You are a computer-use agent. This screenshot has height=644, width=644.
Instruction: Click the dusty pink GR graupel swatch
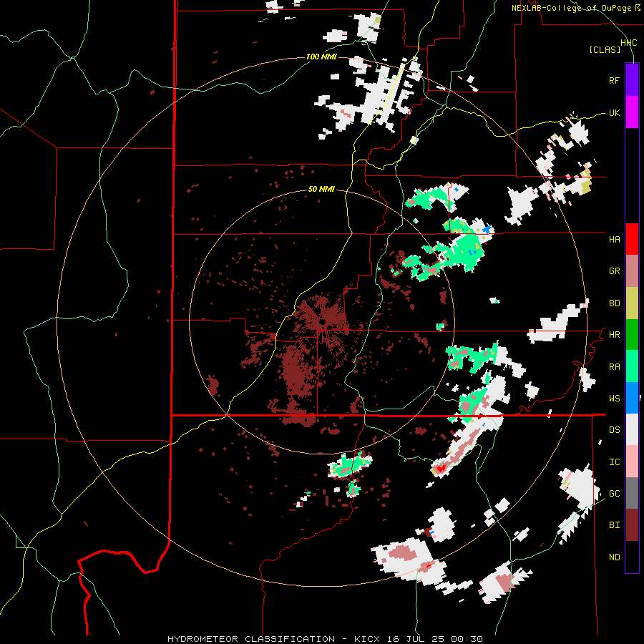pos(632,271)
